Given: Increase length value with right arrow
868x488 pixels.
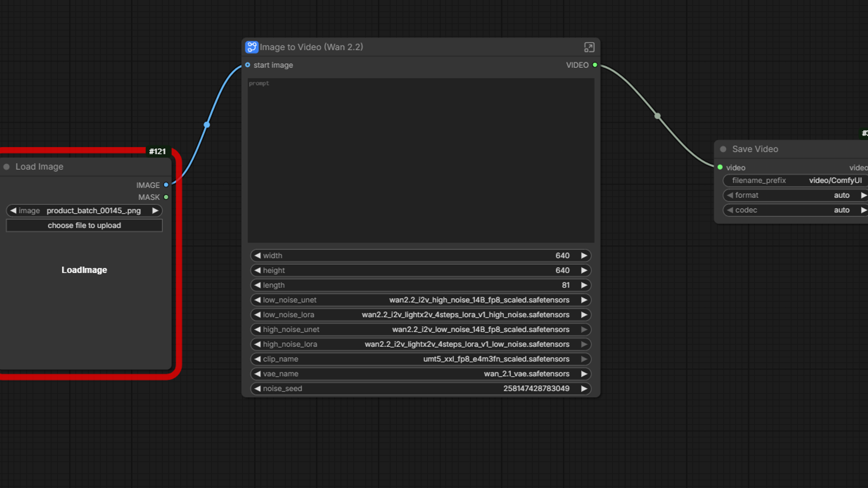Looking at the screenshot, I should tap(584, 285).
